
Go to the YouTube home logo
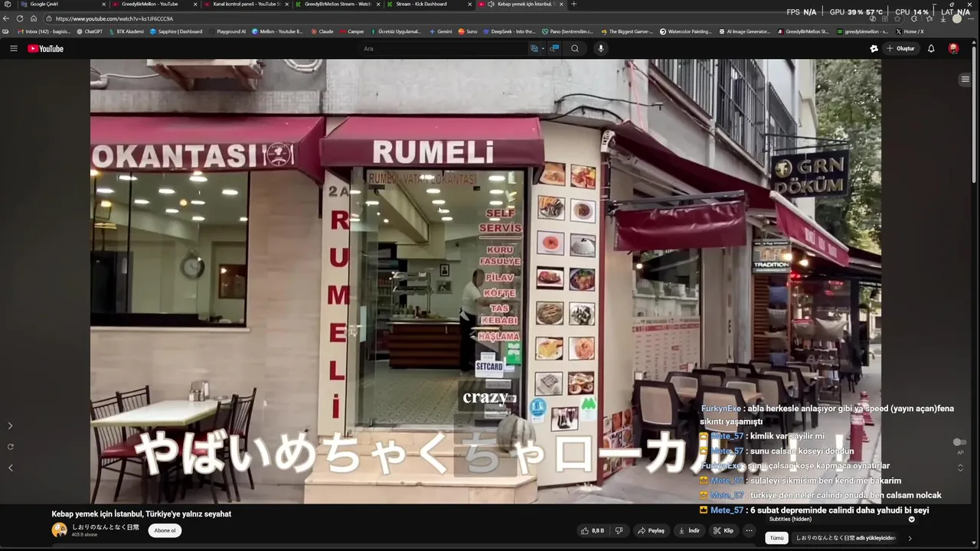point(45,48)
